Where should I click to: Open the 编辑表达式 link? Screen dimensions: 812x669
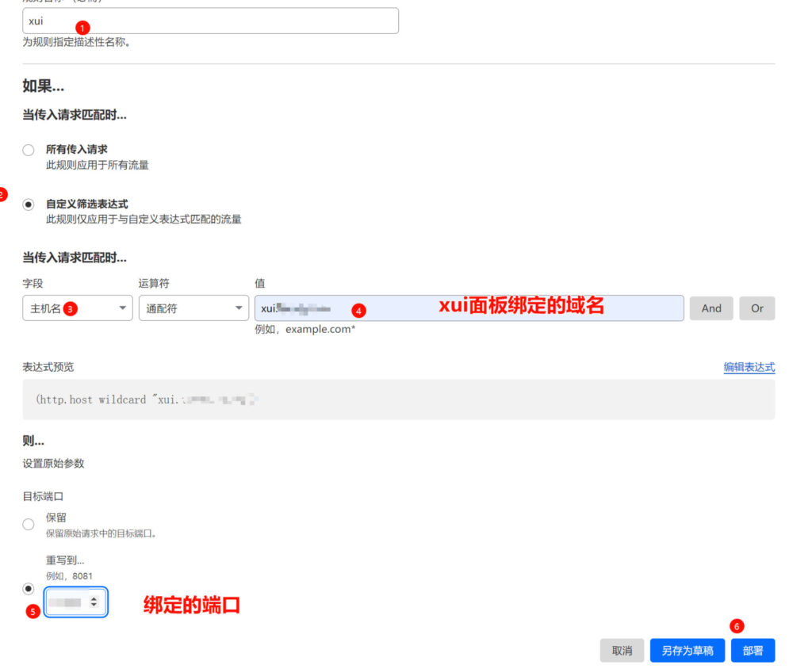749,367
